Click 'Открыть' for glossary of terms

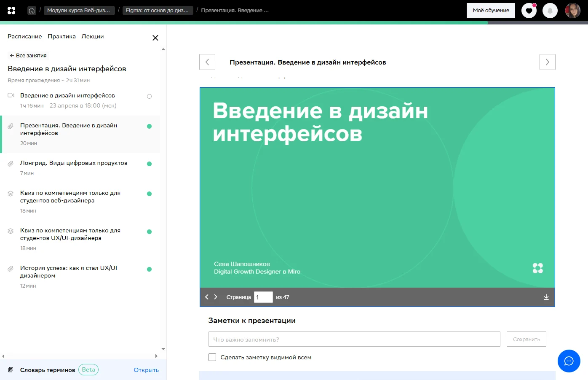[146, 370]
